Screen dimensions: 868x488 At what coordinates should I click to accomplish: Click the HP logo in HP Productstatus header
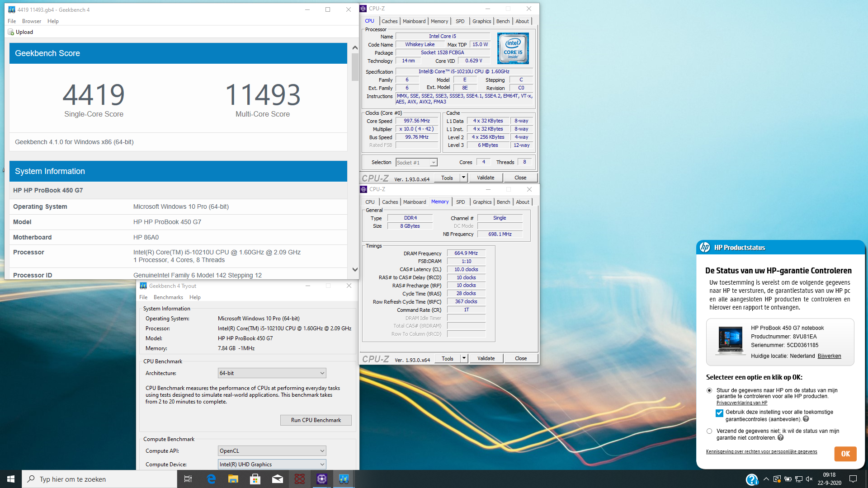click(705, 247)
